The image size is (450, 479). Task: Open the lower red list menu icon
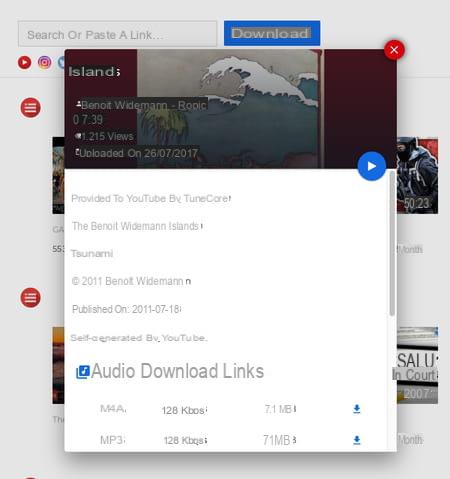30,297
